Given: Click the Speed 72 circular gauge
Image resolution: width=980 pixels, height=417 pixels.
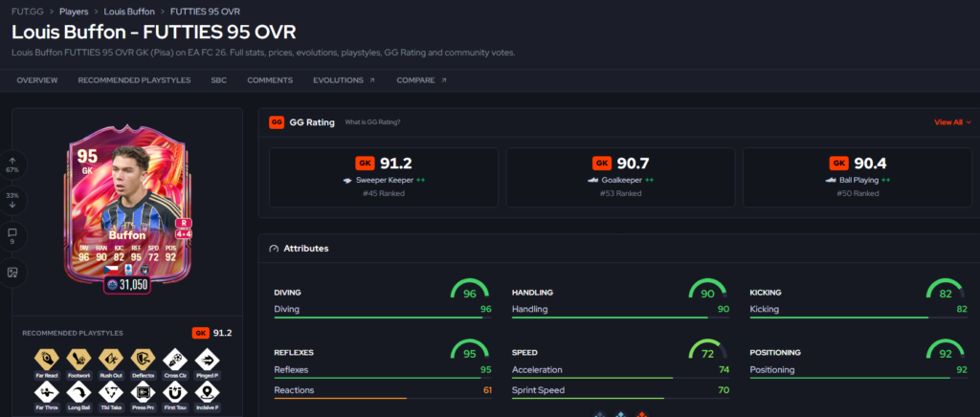Looking at the screenshot, I should point(707,351).
